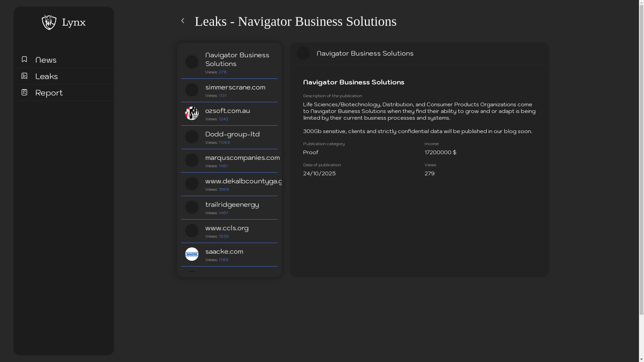Go back using the left chevron
This screenshot has width=644, height=362.
[x=183, y=21]
